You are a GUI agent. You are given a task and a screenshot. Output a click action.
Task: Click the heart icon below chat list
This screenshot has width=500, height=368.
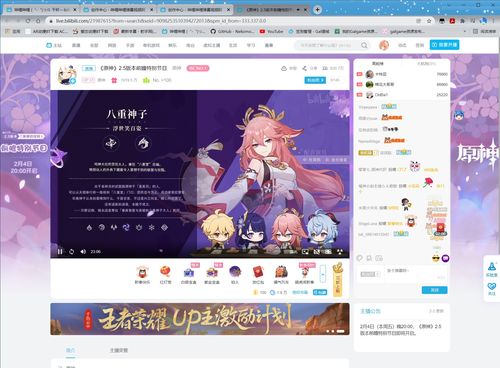[360, 258]
